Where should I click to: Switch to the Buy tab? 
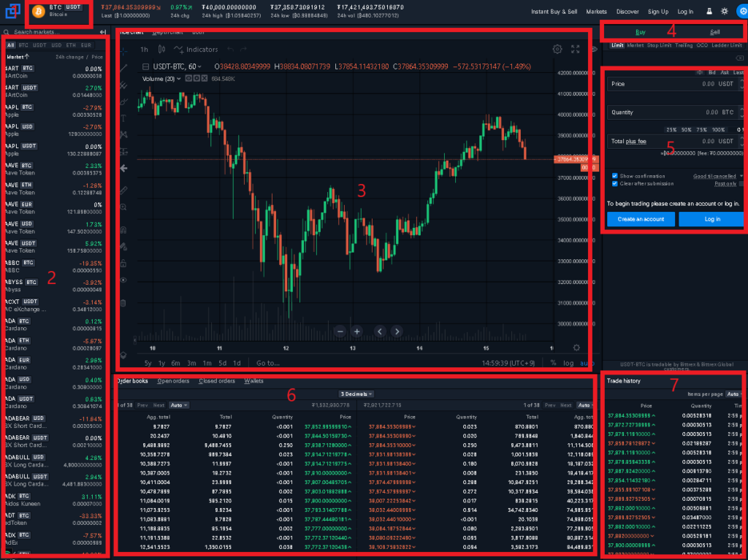click(x=641, y=32)
